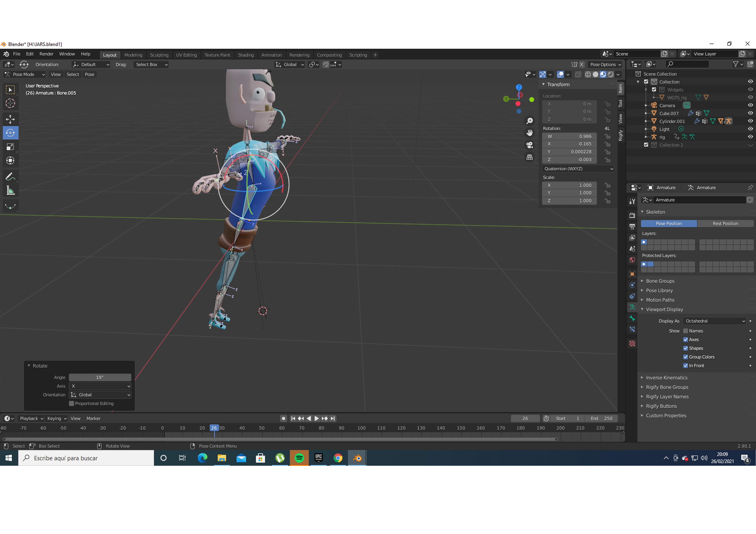Toggle camera view in viewport

click(x=530, y=145)
